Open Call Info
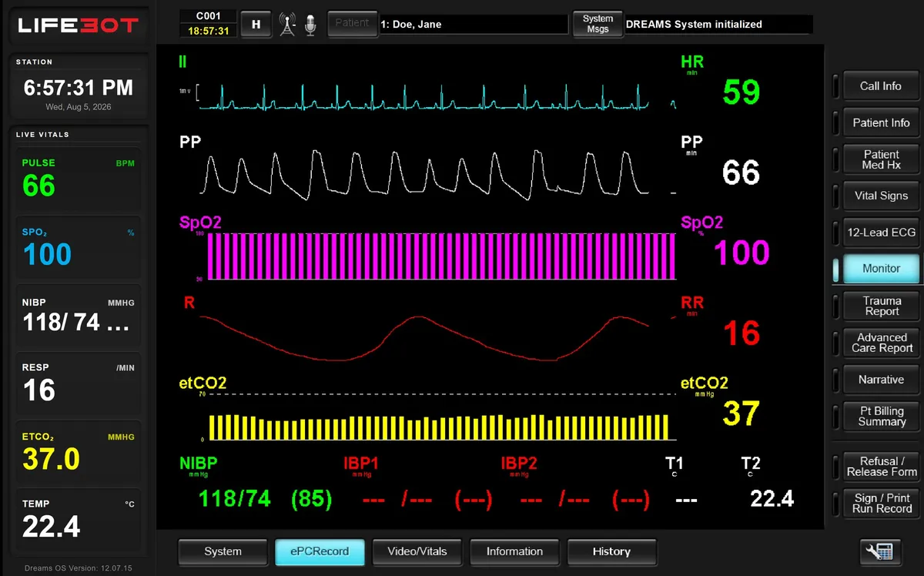This screenshot has width=924, height=576. coord(881,86)
